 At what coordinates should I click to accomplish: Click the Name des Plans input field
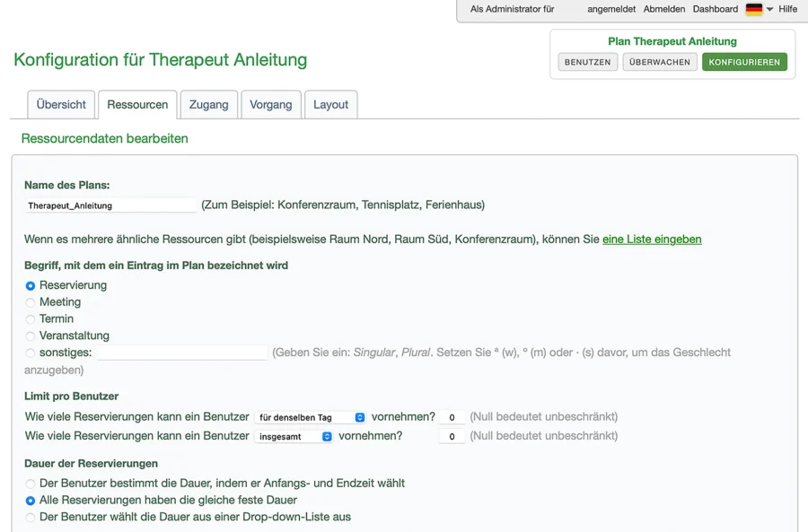click(110, 205)
